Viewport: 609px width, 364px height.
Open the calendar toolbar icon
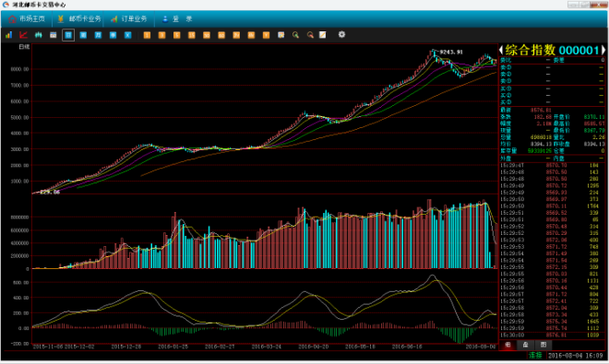(x=54, y=35)
